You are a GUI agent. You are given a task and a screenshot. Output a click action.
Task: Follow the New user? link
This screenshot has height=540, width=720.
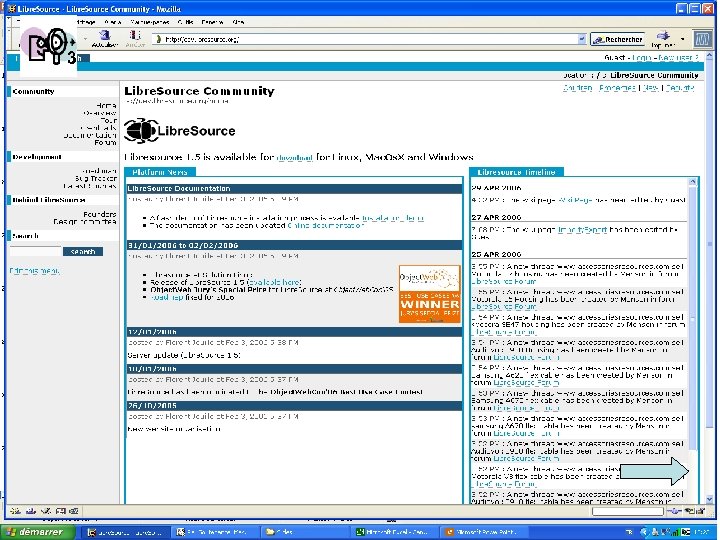[678, 57]
